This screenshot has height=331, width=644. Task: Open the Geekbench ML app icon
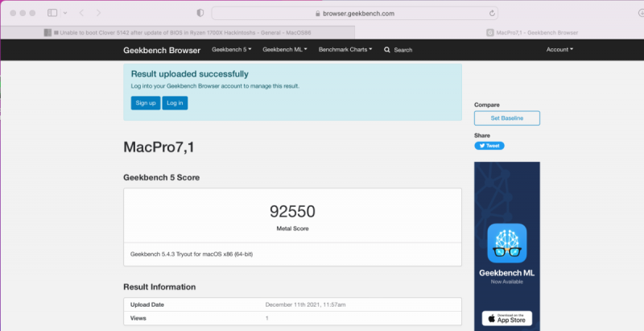507,242
